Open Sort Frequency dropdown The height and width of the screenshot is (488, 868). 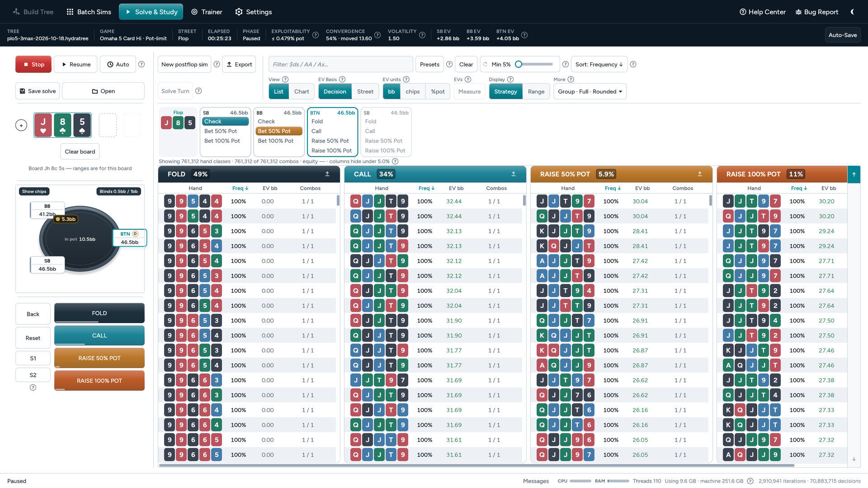599,64
